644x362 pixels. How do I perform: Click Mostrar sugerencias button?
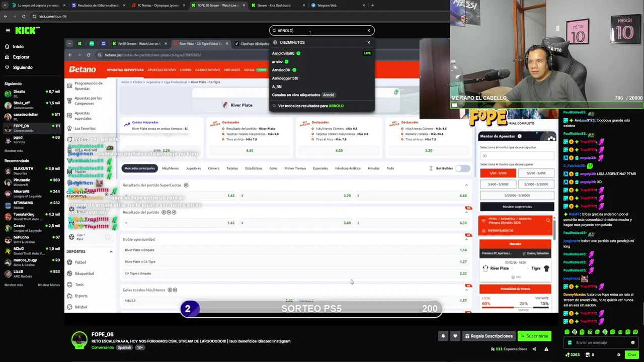tap(517, 207)
